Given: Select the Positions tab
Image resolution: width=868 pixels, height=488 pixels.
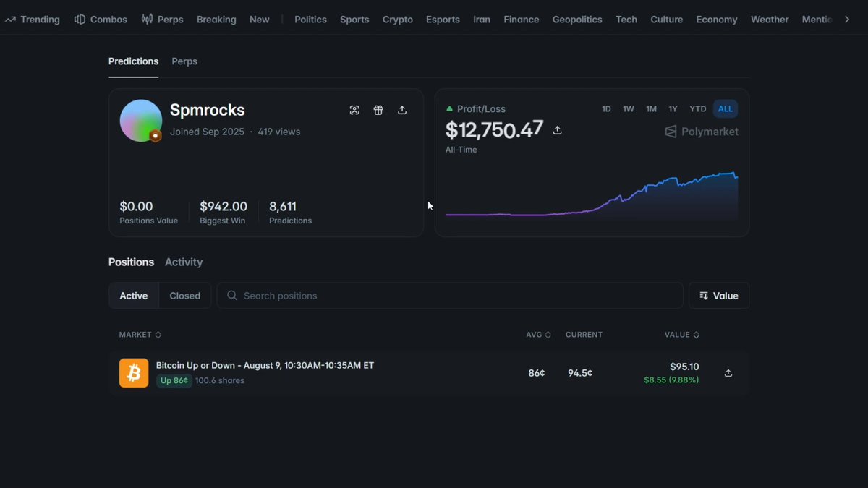Looking at the screenshot, I should 131,262.
